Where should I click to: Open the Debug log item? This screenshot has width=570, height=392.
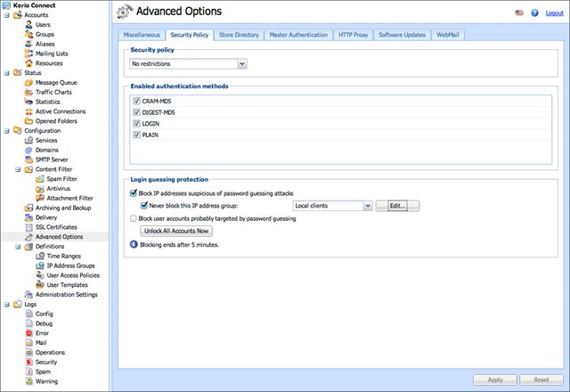44,323
